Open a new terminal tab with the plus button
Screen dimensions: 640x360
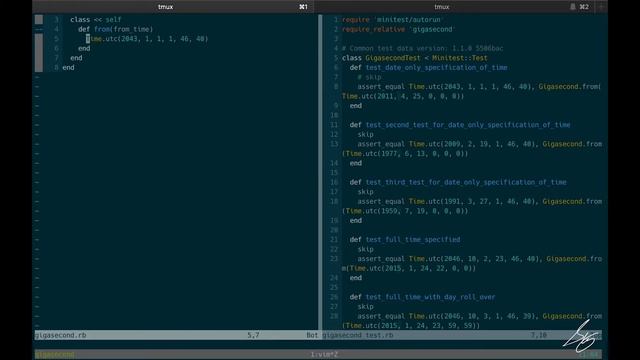pyautogui.click(x=601, y=7)
